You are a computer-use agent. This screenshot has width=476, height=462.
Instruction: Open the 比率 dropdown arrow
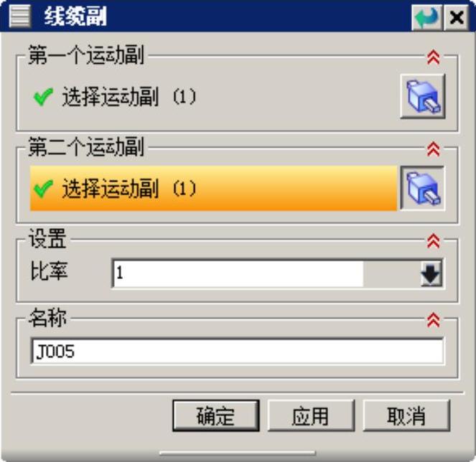(431, 273)
